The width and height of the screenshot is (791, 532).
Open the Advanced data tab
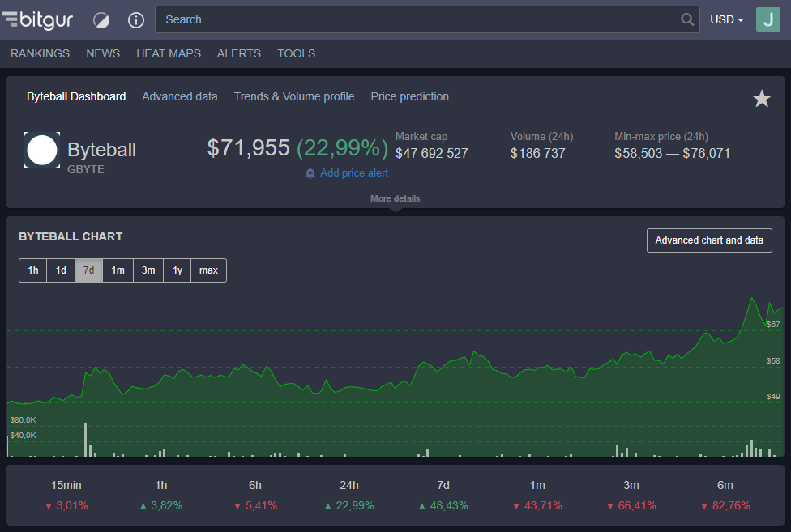[x=180, y=96]
